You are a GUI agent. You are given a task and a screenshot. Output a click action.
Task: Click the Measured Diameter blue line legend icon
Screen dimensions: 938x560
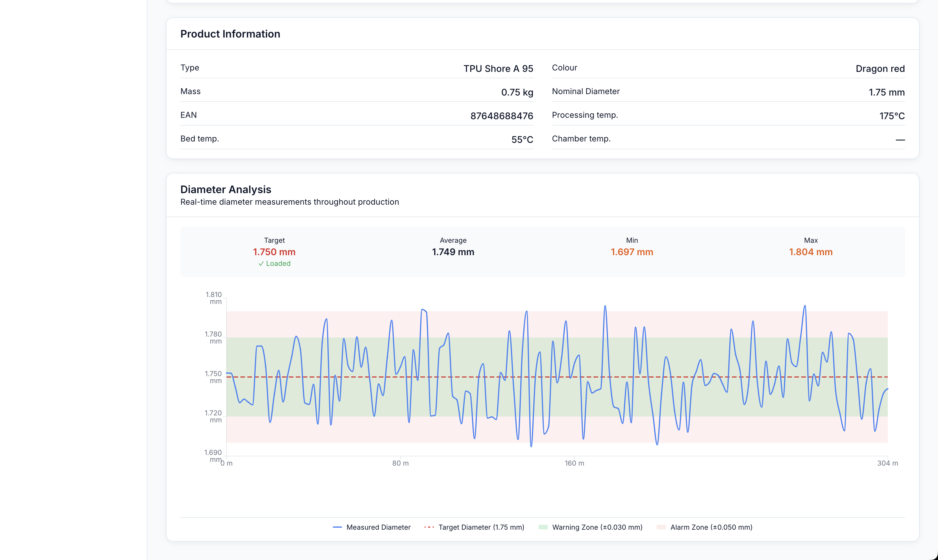[337, 527]
